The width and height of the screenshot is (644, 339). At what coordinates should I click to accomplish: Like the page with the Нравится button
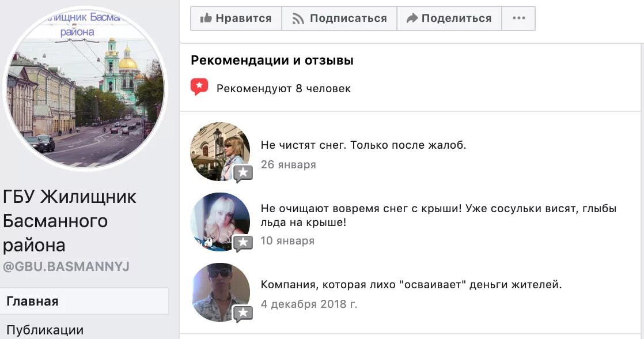pos(236,18)
